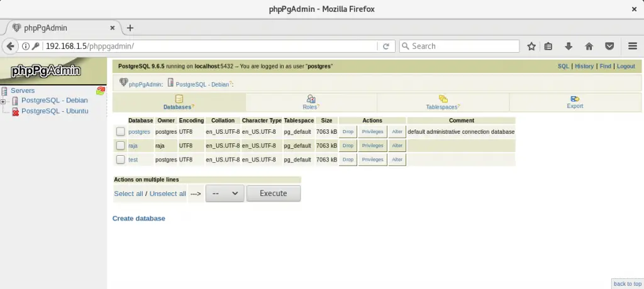
Task: Click the Logout link
Action: pos(626,66)
